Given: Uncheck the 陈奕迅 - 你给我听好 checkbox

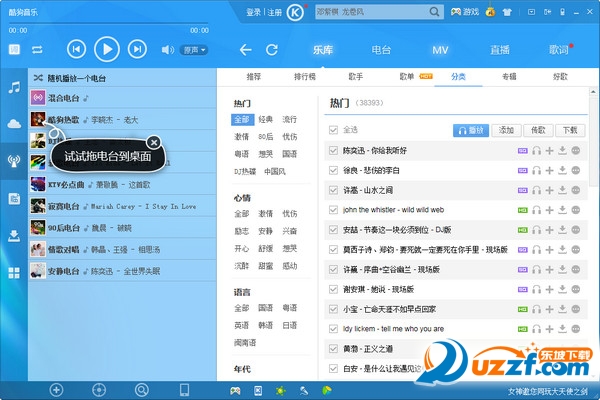Looking at the screenshot, I should click(x=333, y=150).
